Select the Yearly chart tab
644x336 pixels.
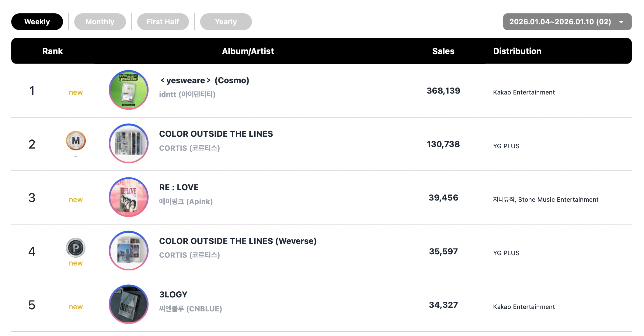(x=226, y=22)
